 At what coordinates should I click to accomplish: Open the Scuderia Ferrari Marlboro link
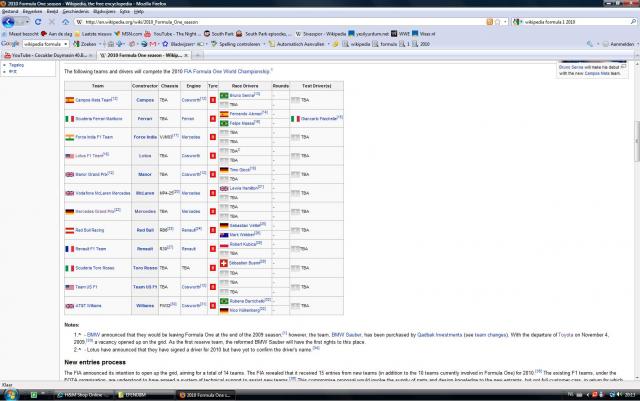(x=99, y=118)
